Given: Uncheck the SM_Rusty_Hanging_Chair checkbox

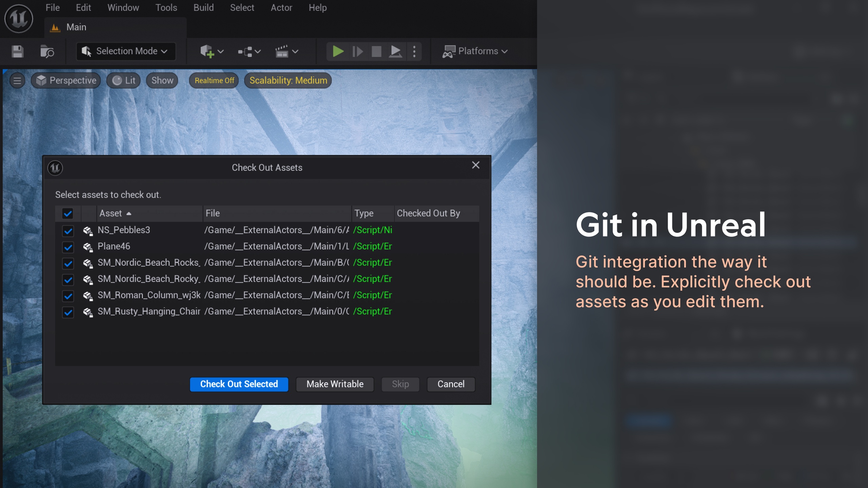Looking at the screenshot, I should (x=68, y=312).
